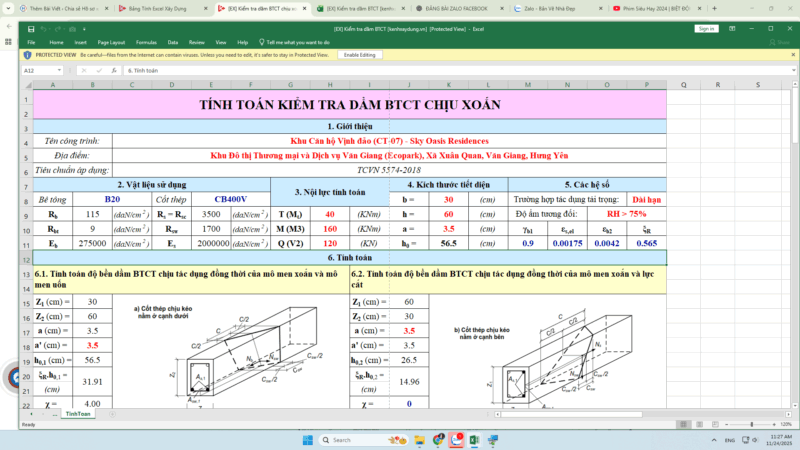Open the Page Layout ribbon tab
Image resolution: width=800 pixels, height=450 pixels.
pyautogui.click(x=110, y=43)
